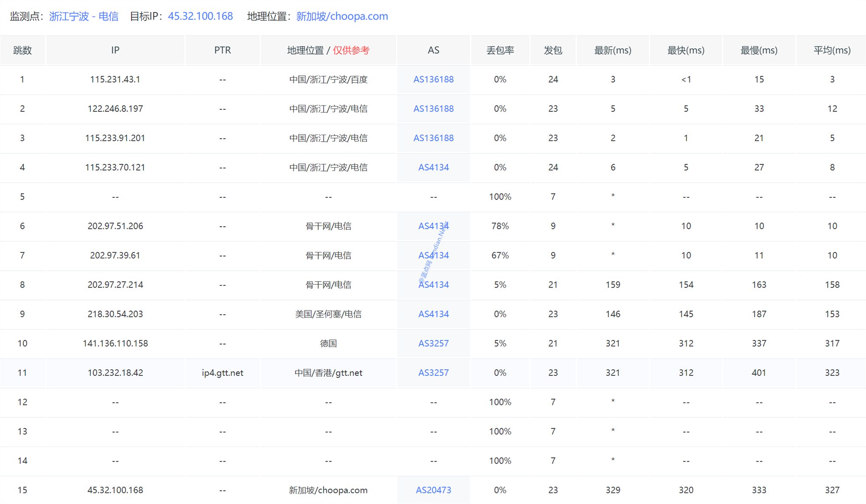
Task: Open AS4134 link for 202.97.51.206
Action: pos(433,226)
